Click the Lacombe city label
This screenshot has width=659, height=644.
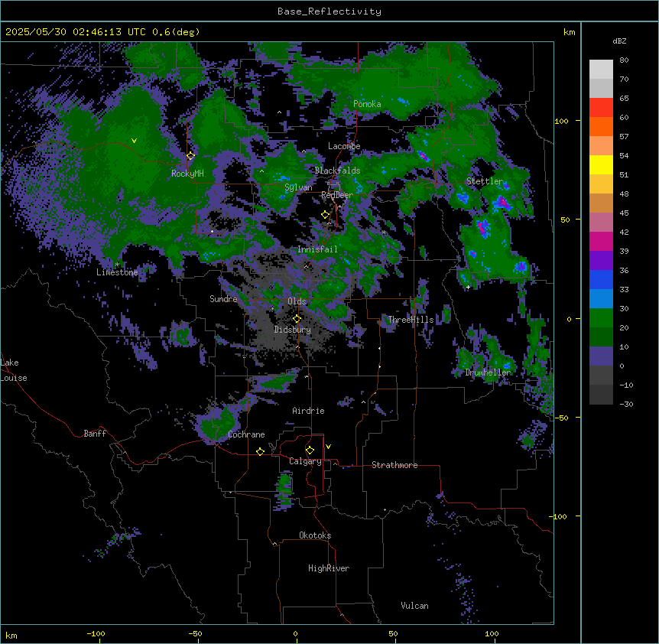pyautogui.click(x=344, y=146)
